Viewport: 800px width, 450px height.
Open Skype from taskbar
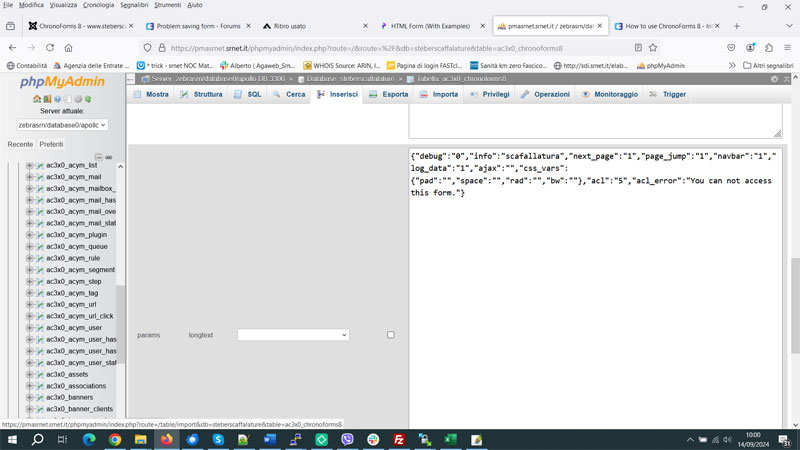click(x=218, y=439)
